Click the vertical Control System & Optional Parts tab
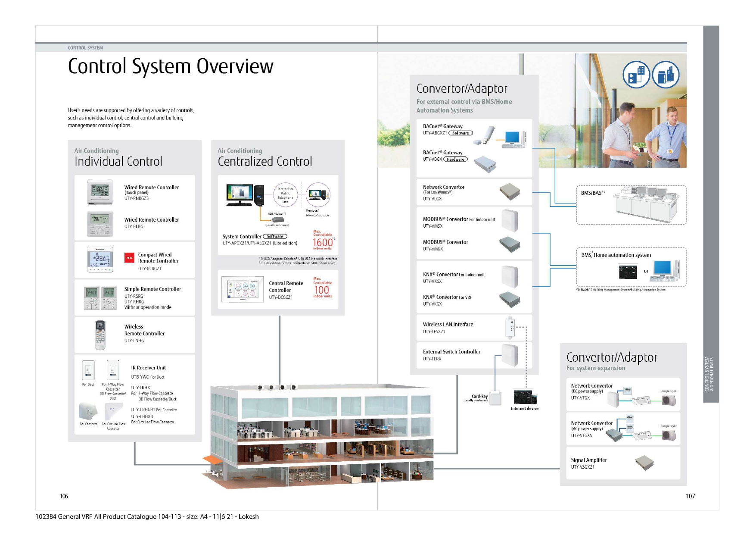 point(711,214)
